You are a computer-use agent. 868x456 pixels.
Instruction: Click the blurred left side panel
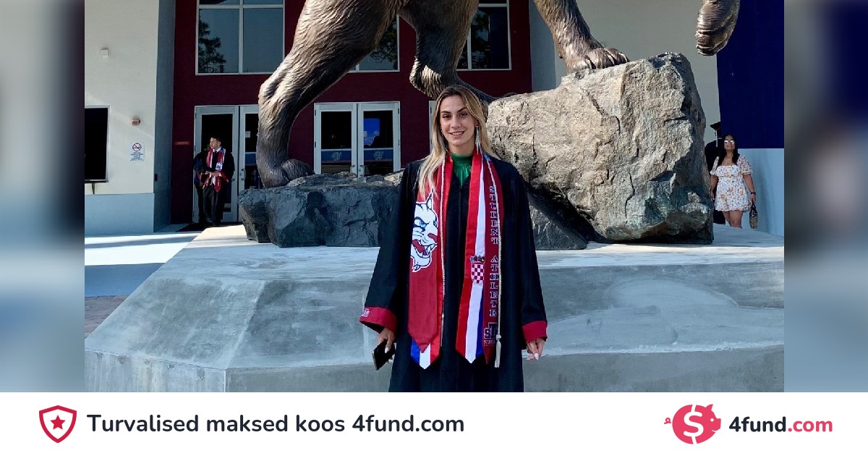pyautogui.click(x=42, y=195)
